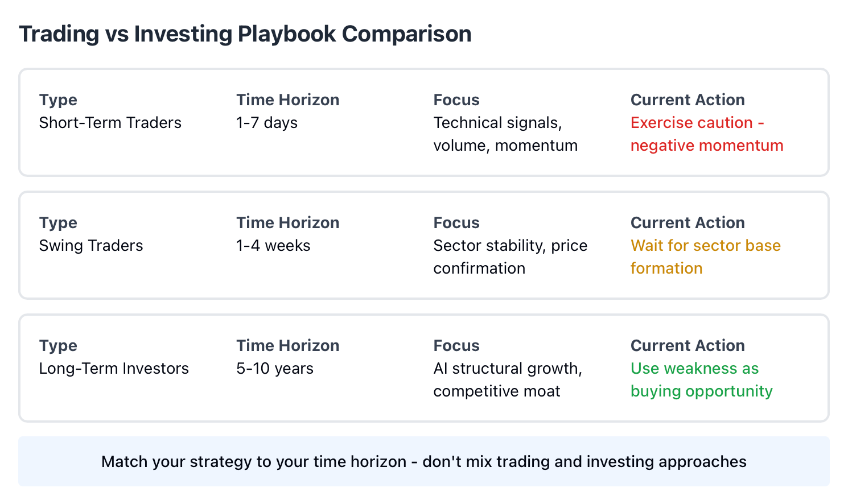Screen dimensions: 844x504
Task: Click the Trading vs Investing Playbook Comparison heading
Action: (245, 34)
